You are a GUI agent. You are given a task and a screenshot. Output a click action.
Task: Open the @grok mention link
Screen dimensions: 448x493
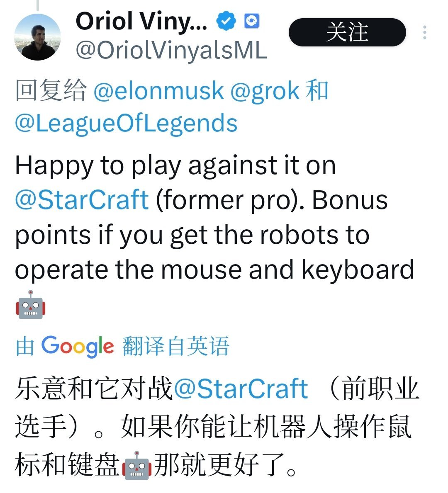point(265,91)
